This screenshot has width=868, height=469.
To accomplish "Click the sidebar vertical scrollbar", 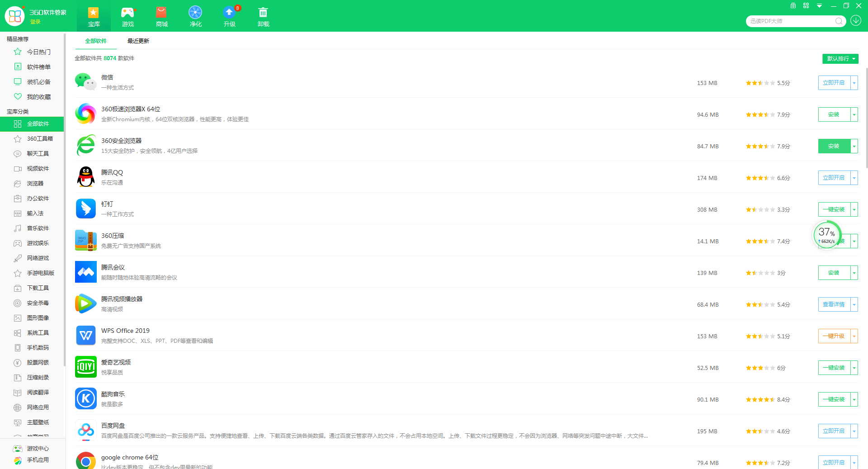I will (x=65, y=199).
